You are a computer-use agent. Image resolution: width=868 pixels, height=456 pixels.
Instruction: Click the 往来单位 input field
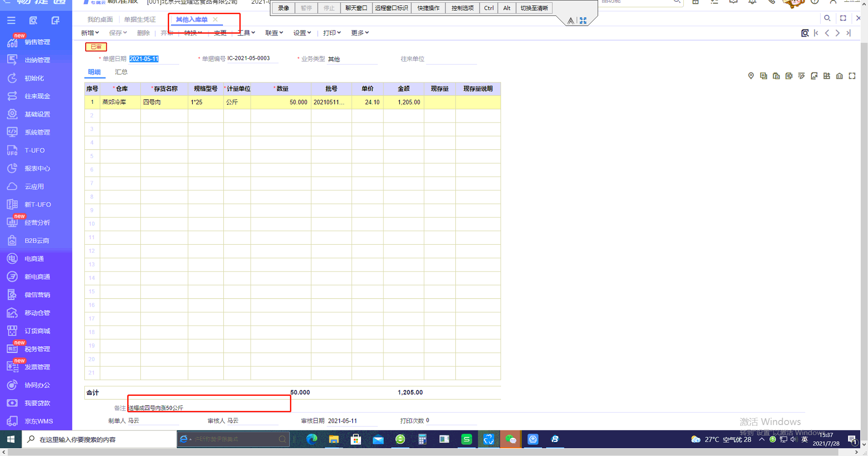click(x=451, y=59)
